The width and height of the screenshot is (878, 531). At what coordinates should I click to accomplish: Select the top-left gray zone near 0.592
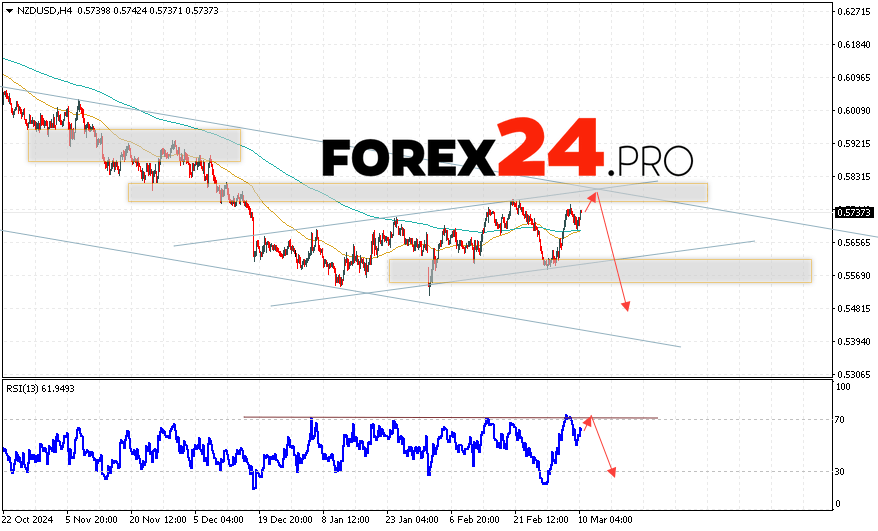pos(134,144)
